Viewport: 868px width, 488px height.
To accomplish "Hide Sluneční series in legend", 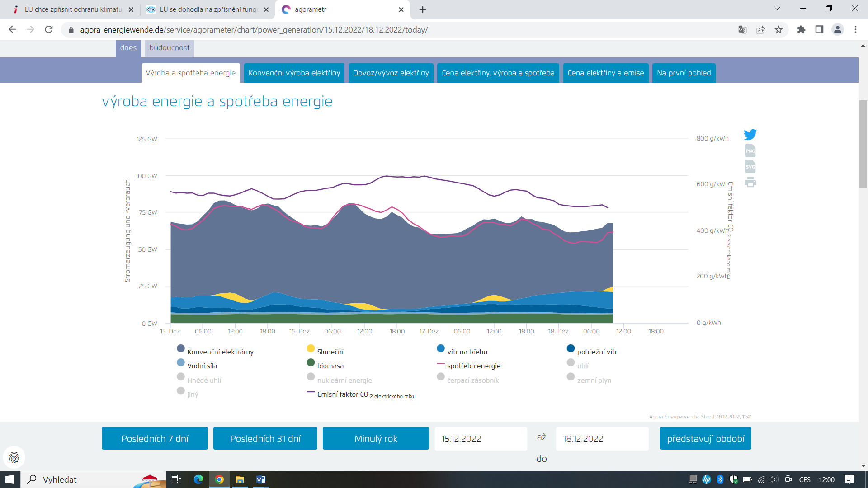I will tap(330, 352).
